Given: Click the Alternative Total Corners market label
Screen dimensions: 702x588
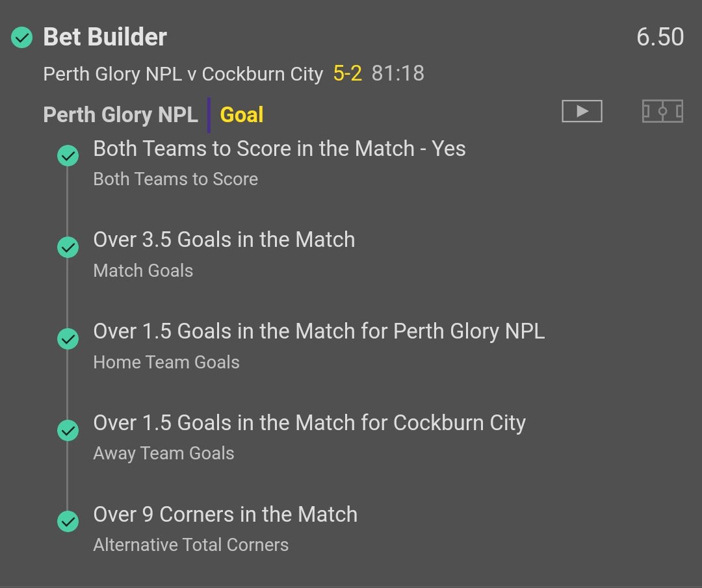Looking at the screenshot, I should click(190, 544).
